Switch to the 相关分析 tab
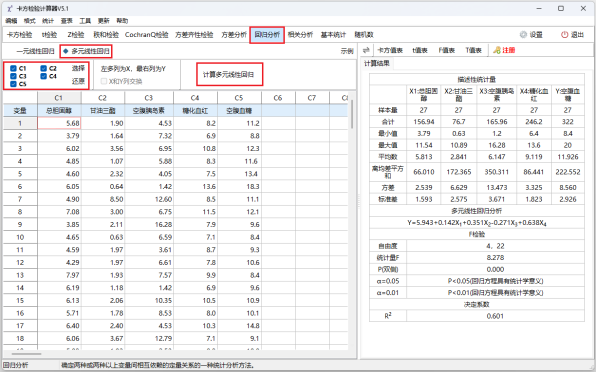The width and height of the screenshot is (596, 372). tap(300, 35)
